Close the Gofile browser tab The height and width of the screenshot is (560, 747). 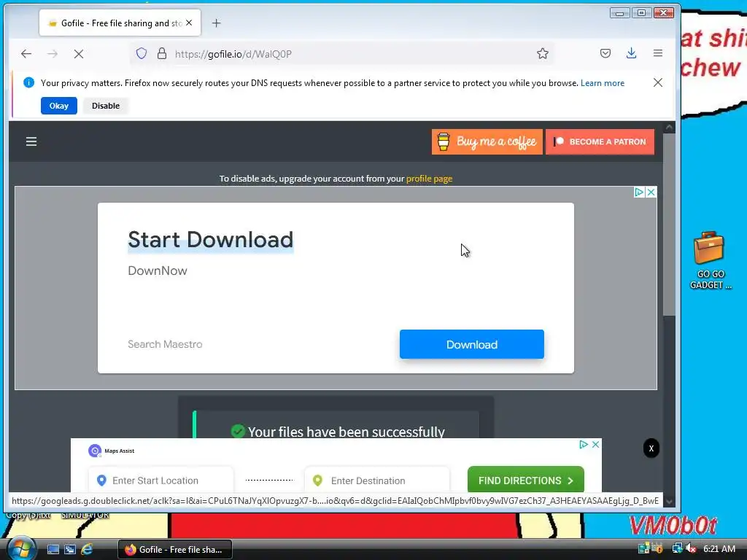point(189,23)
